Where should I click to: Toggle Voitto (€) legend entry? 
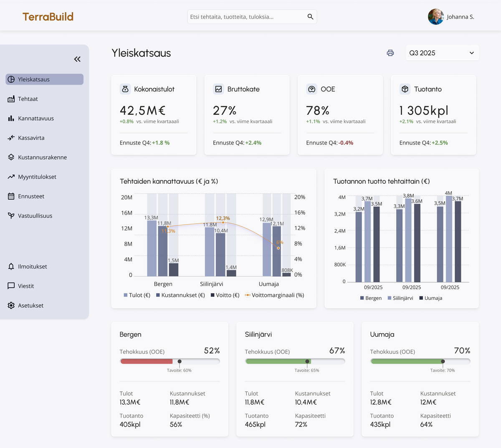pos(225,295)
